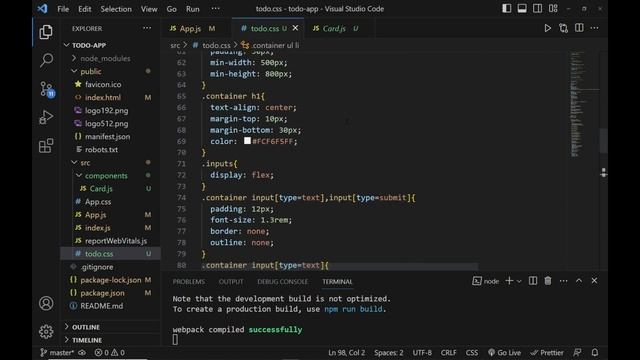This screenshot has height=360, width=640.
Task: Open the overflow menu ellipsis in the menu bar
Action: pyautogui.click(x=216, y=9)
